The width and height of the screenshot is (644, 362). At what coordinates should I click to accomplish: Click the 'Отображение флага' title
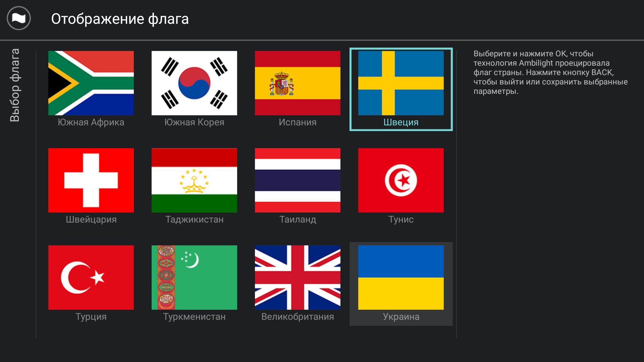tap(120, 19)
